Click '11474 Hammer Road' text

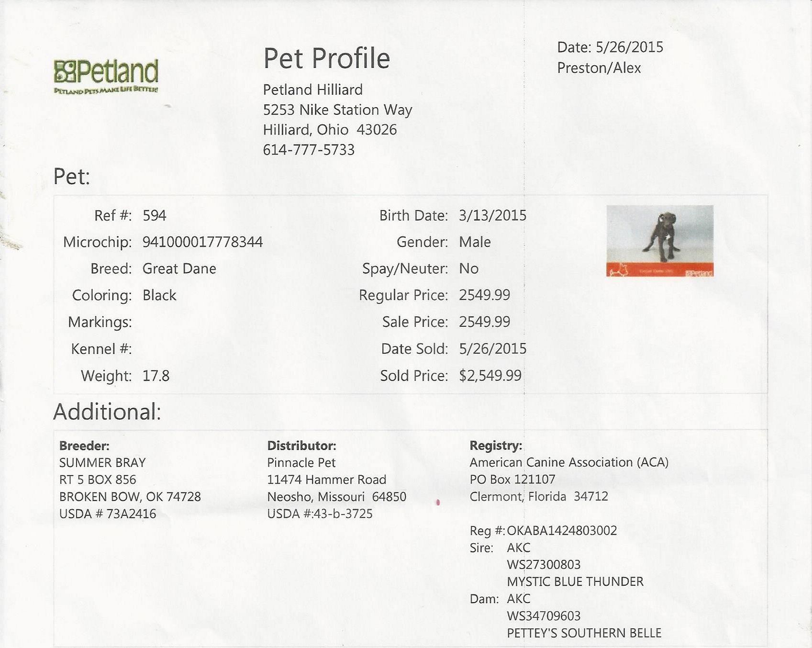pyautogui.click(x=326, y=480)
